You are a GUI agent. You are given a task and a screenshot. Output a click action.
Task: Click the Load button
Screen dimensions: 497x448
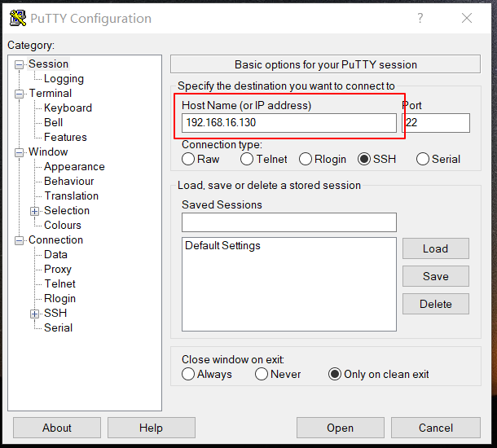pyautogui.click(x=436, y=248)
